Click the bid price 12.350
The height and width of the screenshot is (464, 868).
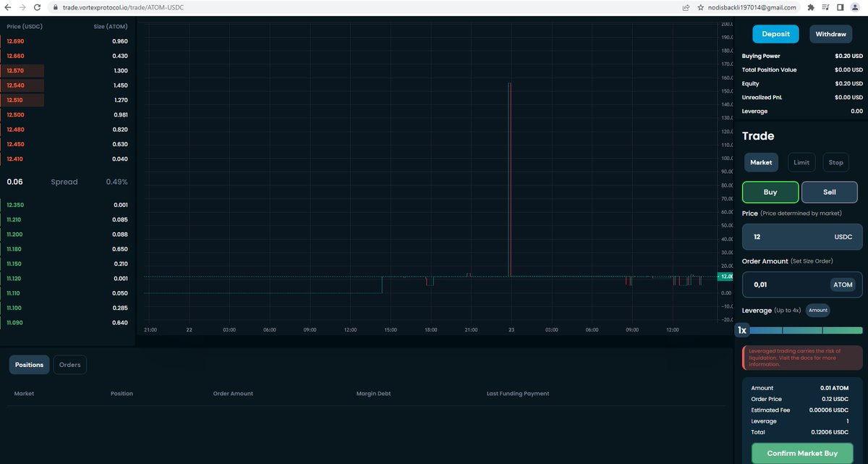(15, 205)
